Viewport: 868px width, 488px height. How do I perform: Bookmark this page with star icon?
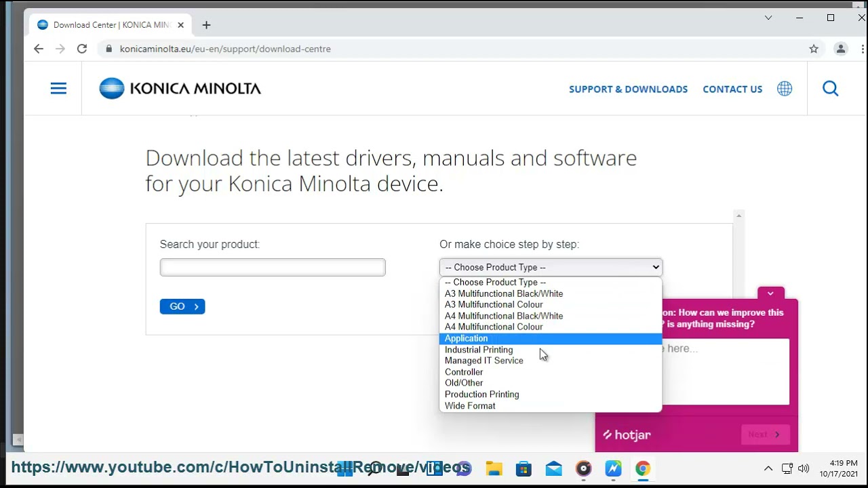[814, 49]
